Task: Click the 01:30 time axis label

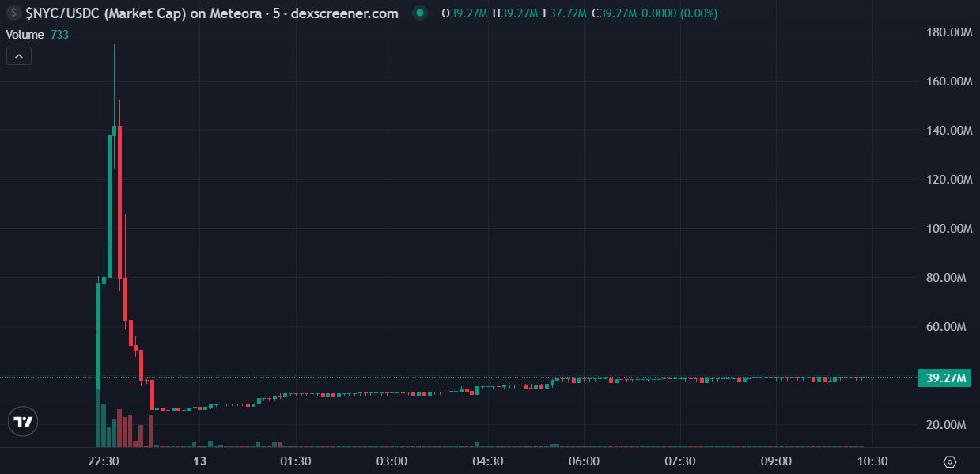Action: (295, 461)
